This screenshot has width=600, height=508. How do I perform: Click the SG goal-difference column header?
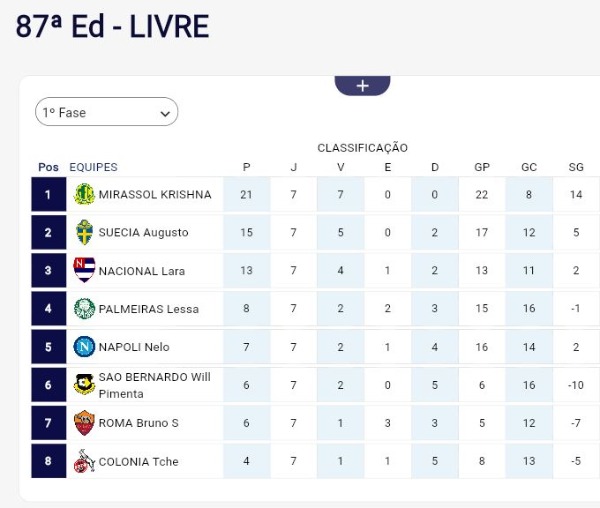point(576,167)
